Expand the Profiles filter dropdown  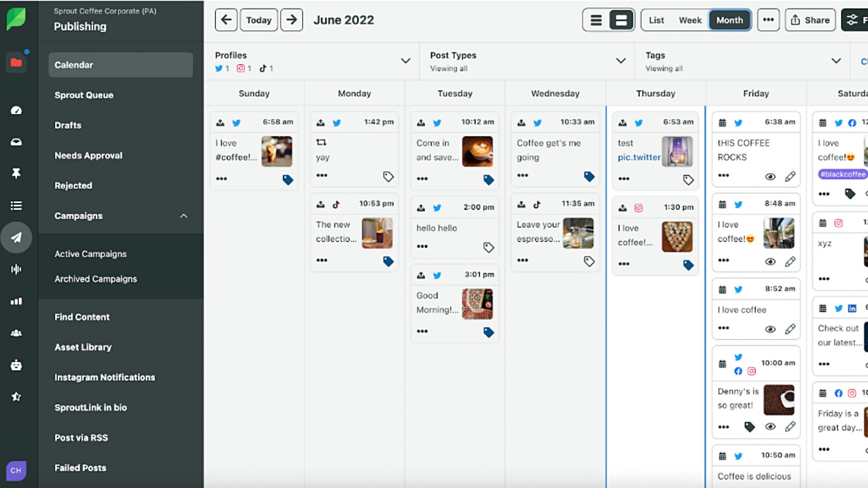click(x=406, y=61)
